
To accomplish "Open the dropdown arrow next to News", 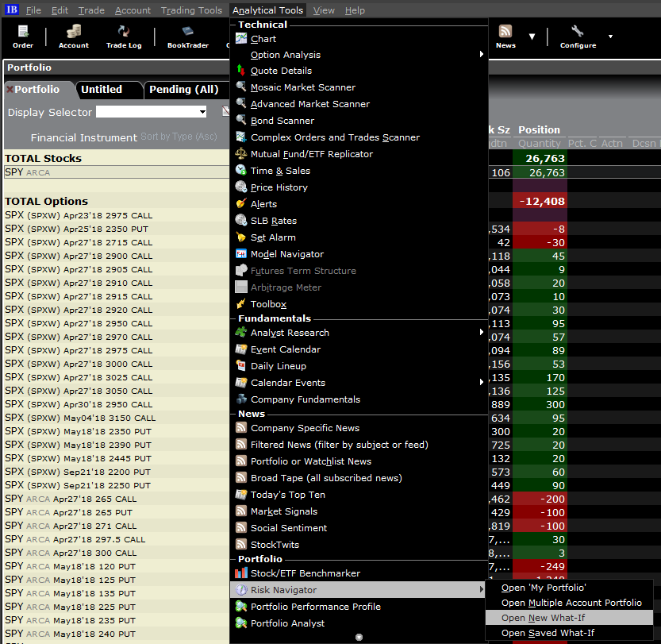I will tap(532, 37).
